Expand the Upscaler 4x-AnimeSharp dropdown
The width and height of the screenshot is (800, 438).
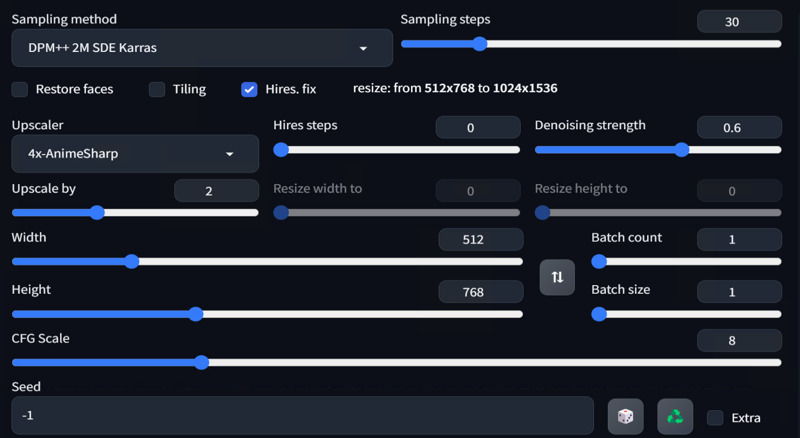pyautogui.click(x=135, y=154)
